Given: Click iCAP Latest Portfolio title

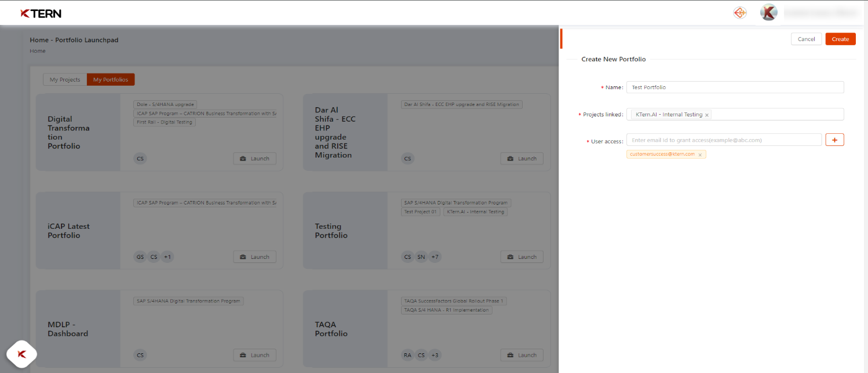Looking at the screenshot, I should point(68,231).
